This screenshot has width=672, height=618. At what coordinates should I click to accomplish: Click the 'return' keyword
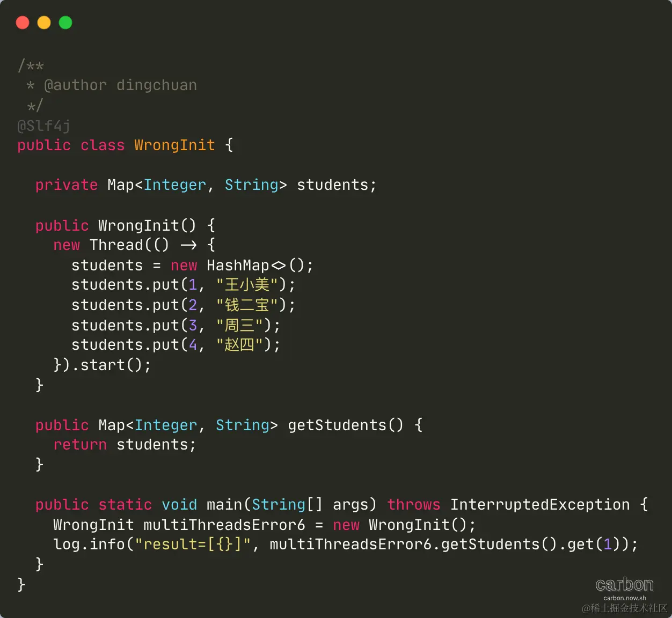click(80, 445)
